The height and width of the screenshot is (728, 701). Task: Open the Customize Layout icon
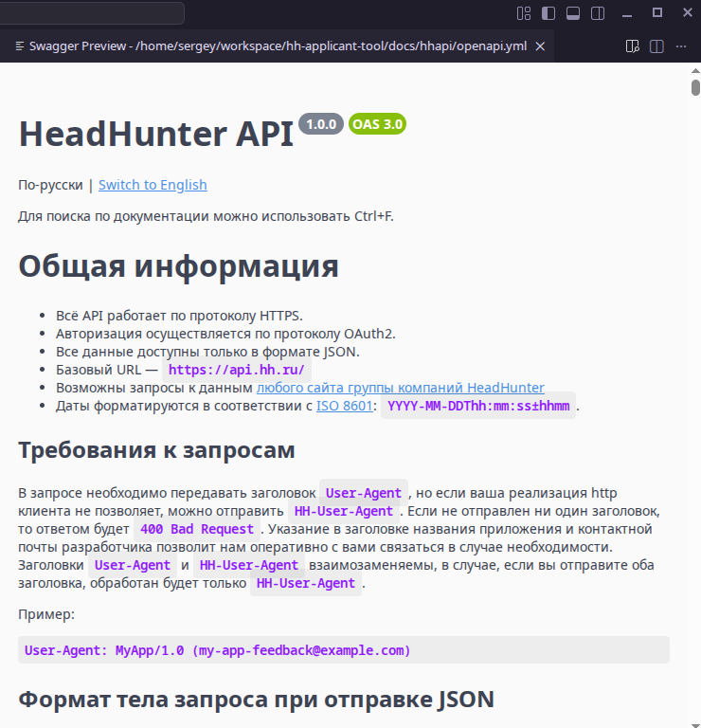pos(523,13)
